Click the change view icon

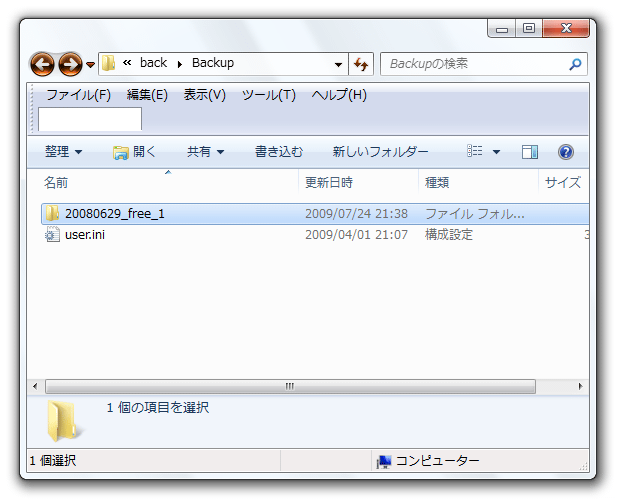tap(475, 151)
